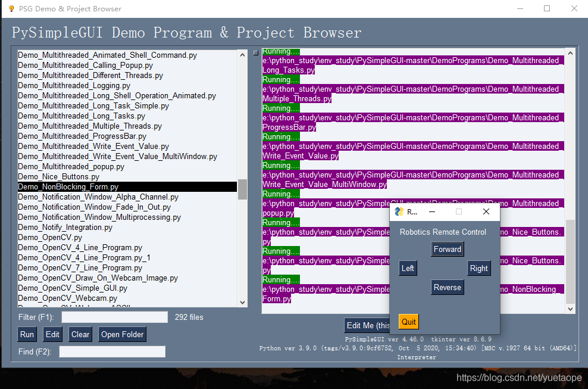Click the Python icon in Robotics window title bar
This screenshot has height=389, width=588.
(399, 211)
